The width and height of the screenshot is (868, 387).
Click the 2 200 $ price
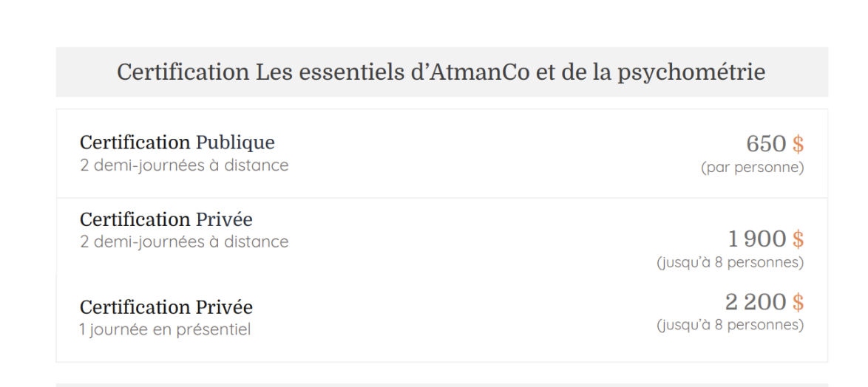click(764, 302)
